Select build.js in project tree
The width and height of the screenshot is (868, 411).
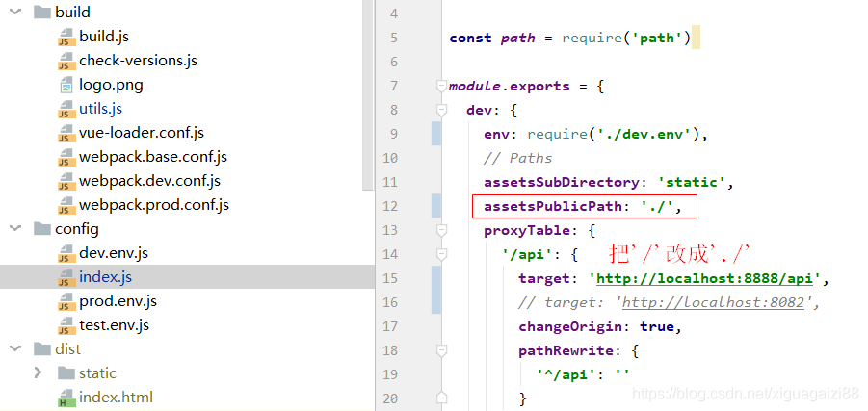tap(104, 37)
